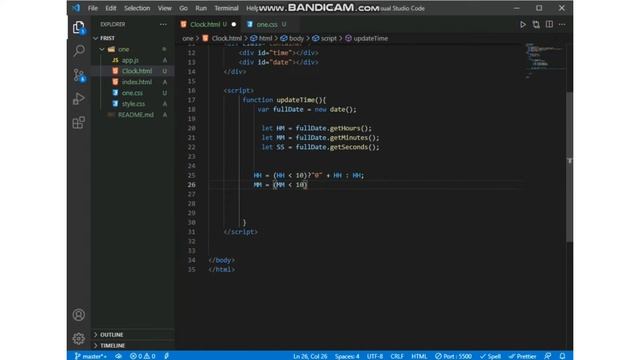Open style.css in the explorer
This screenshot has width=640, height=360.
[133, 104]
